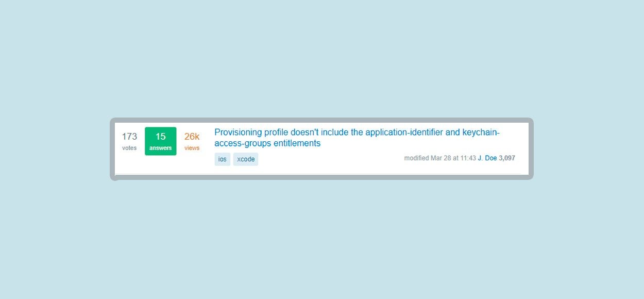
Task: Click the "answers" label in green box
Action: [161, 148]
